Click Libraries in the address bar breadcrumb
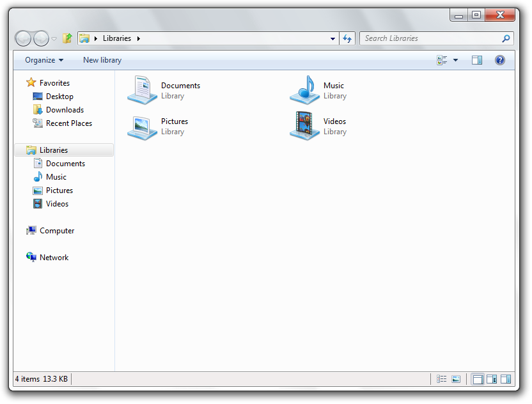The width and height of the screenshot is (532, 404). pyautogui.click(x=117, y=38)
